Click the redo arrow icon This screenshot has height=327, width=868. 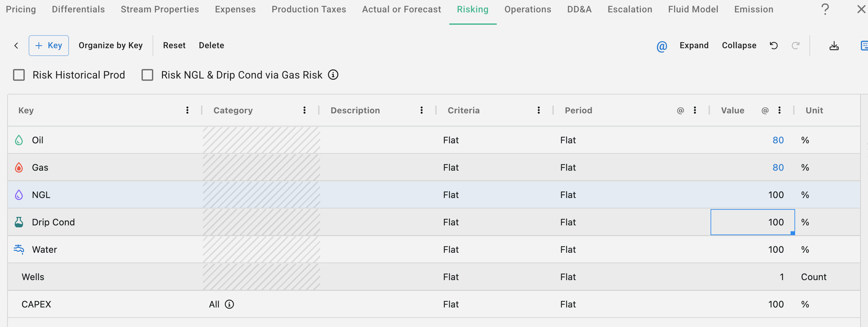(795, 46)
